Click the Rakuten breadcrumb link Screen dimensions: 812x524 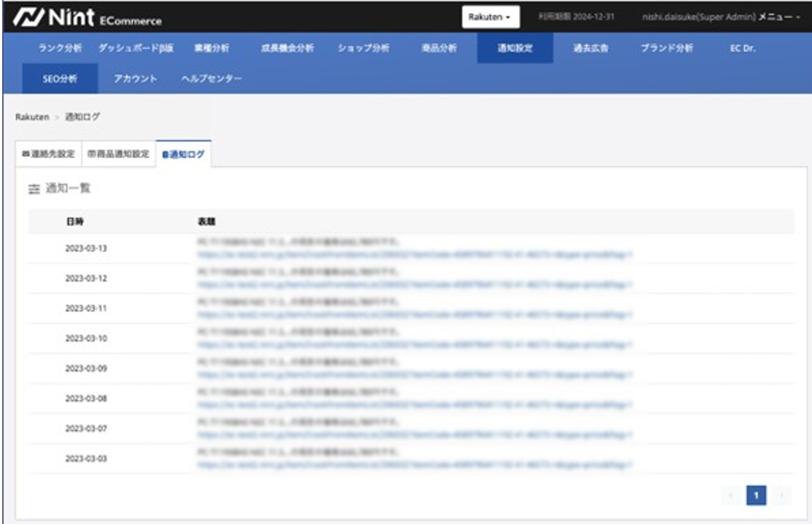click(31, 117)
